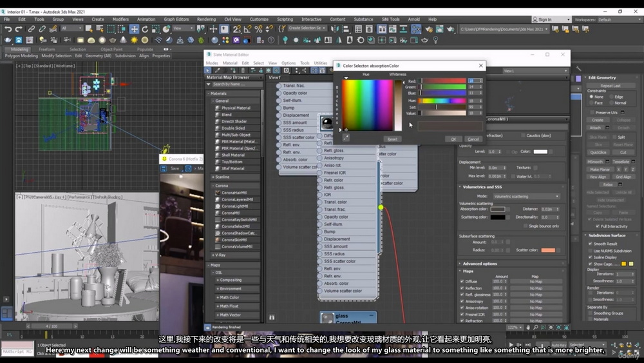Image resolution: width=644 pixels, height=363 pixels.
Task: Choose the Rectangular Selection Region tool
Action: click(x=111, y=29)
